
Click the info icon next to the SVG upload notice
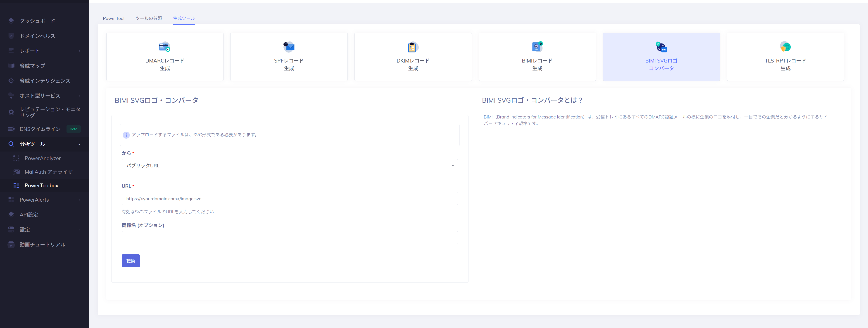click(126, 135)
